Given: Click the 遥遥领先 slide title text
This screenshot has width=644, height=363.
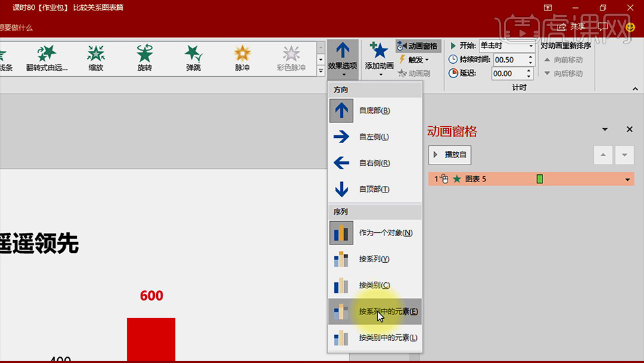Looking at the screenshot, I should coord(39,243).
